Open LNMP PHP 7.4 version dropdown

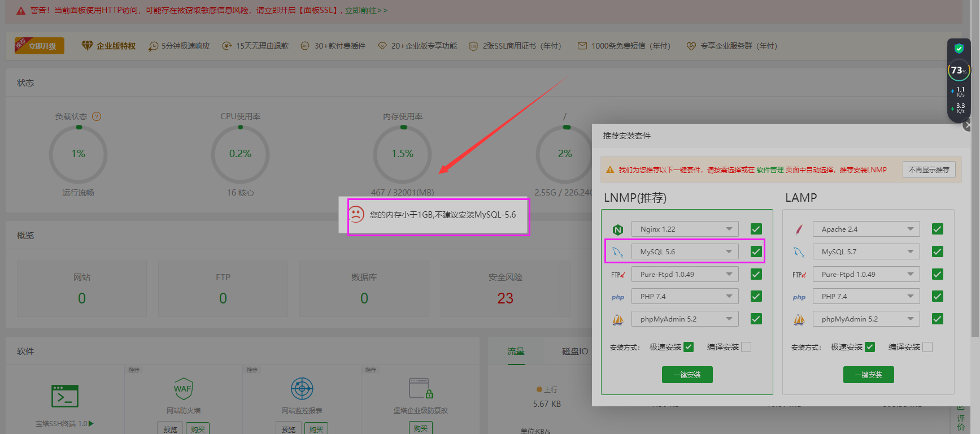[x=685, y=296]
